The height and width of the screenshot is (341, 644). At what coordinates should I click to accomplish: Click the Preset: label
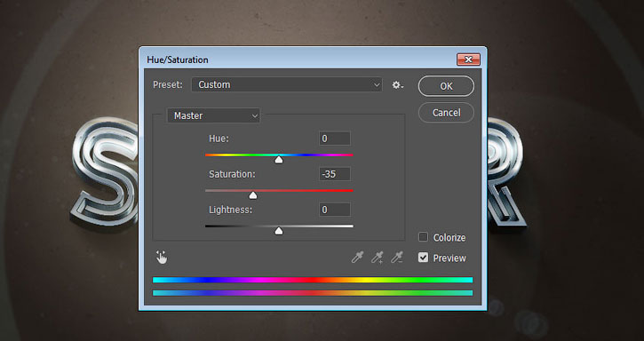(168, 84)
